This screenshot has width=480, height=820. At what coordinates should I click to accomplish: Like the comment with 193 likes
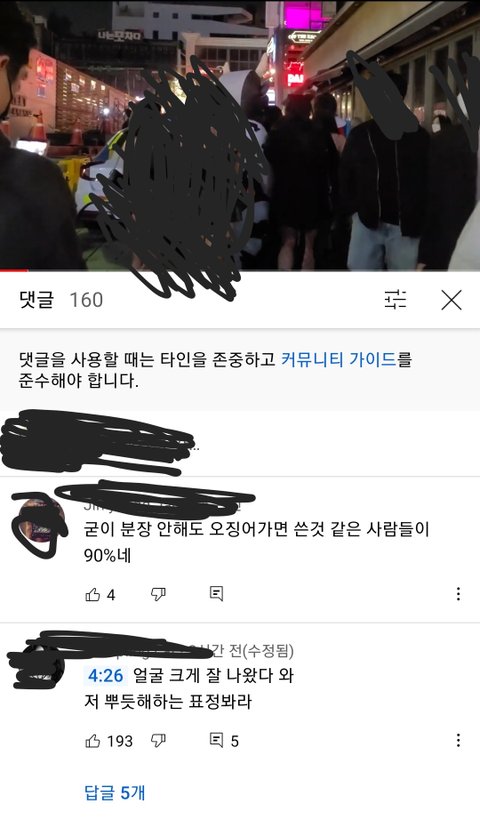click(x=93, y=741)
